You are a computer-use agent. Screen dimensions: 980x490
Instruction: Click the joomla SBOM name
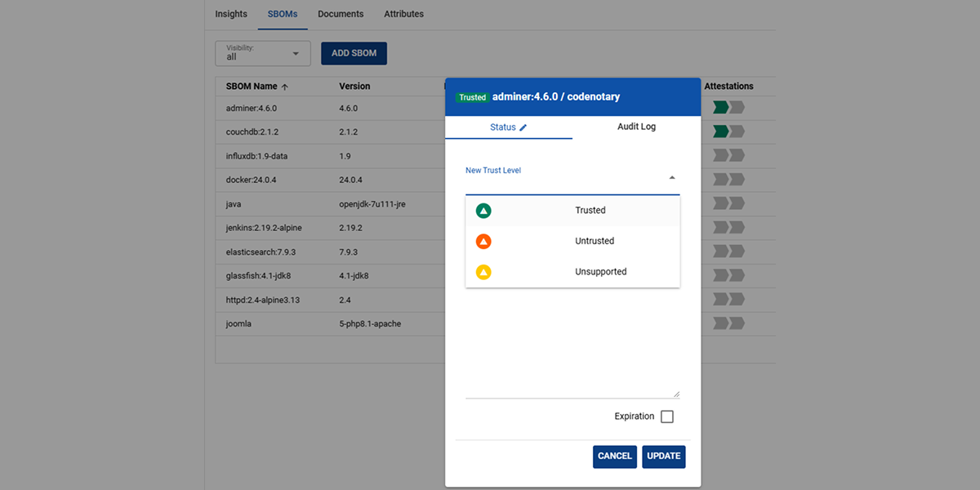pyautogui.click(x=238, y=323)
